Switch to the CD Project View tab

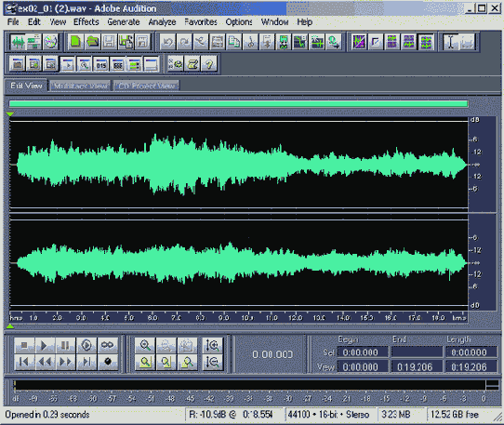pos(146,86)
